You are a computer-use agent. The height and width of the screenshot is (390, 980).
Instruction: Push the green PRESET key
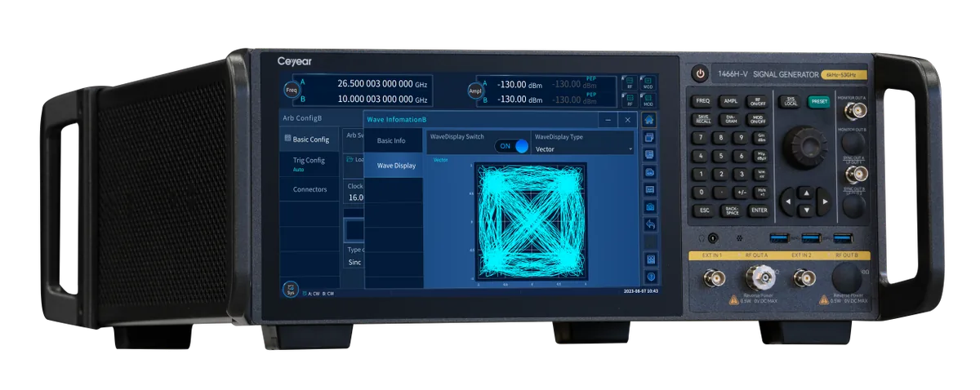pyautogui.click(x=819, y=102)
